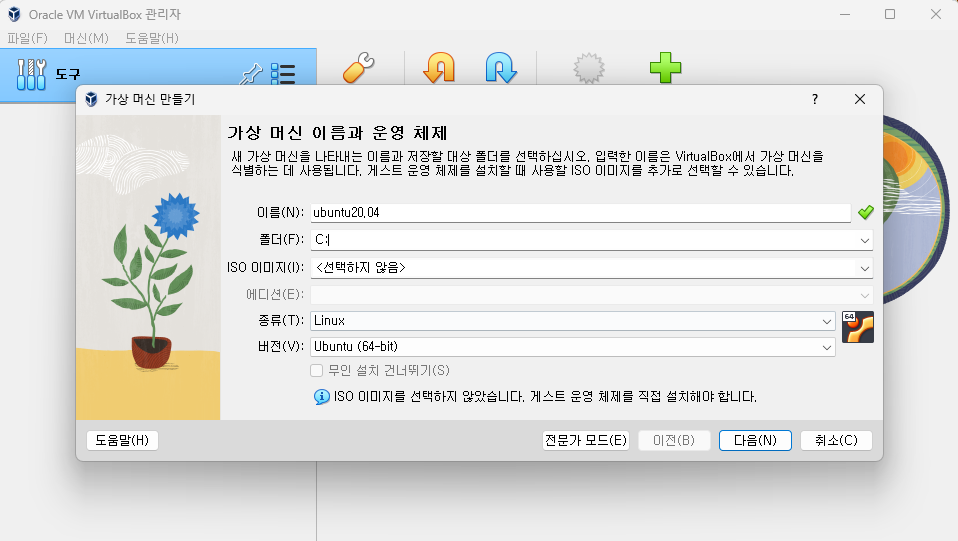The width and height of the screenshot is (958, 541).
Task: Close the Oracle VM VirtualBox manager window
Action: pyautogui.click(x=935, y=14)
